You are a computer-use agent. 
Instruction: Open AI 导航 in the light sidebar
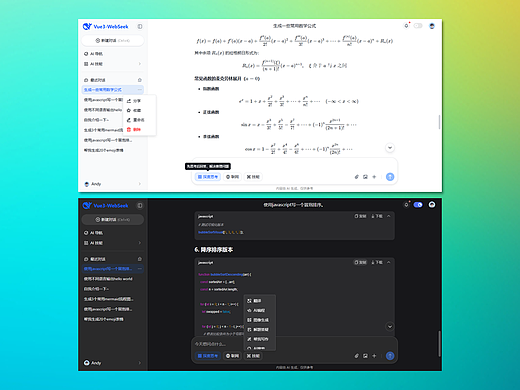pos(113,54)
